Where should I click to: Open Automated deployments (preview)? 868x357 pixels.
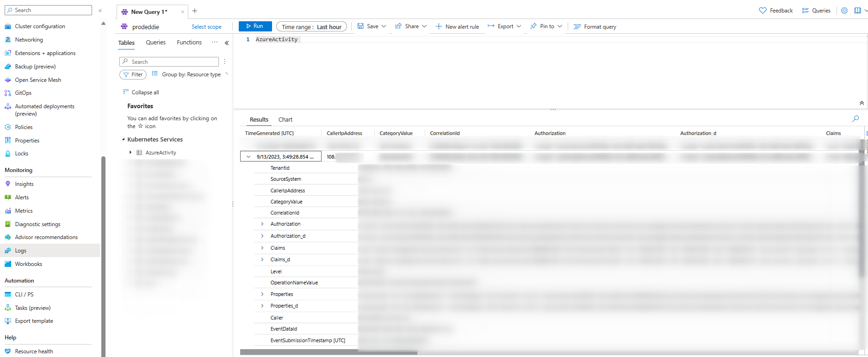click(x=44, y=110)
